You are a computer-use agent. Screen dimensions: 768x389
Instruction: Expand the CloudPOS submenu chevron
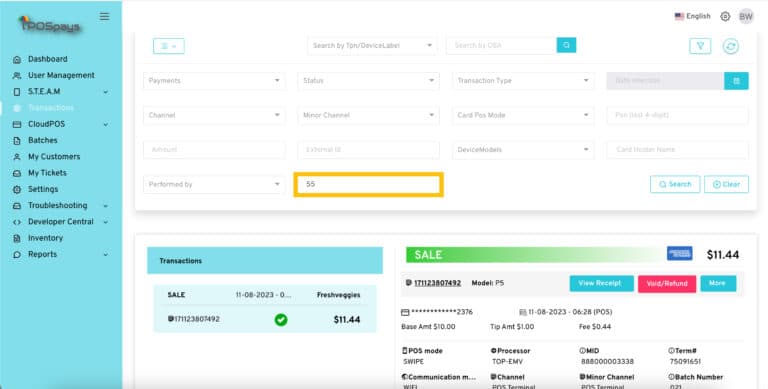click(x=105, y=124)
